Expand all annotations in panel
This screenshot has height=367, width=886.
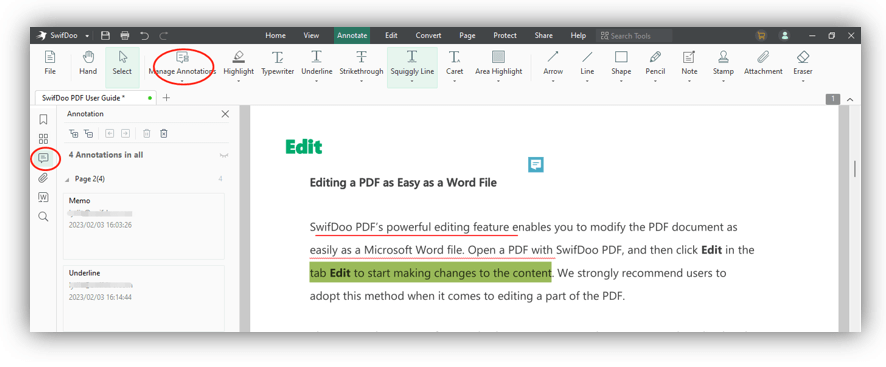click(x=73, y=133)
